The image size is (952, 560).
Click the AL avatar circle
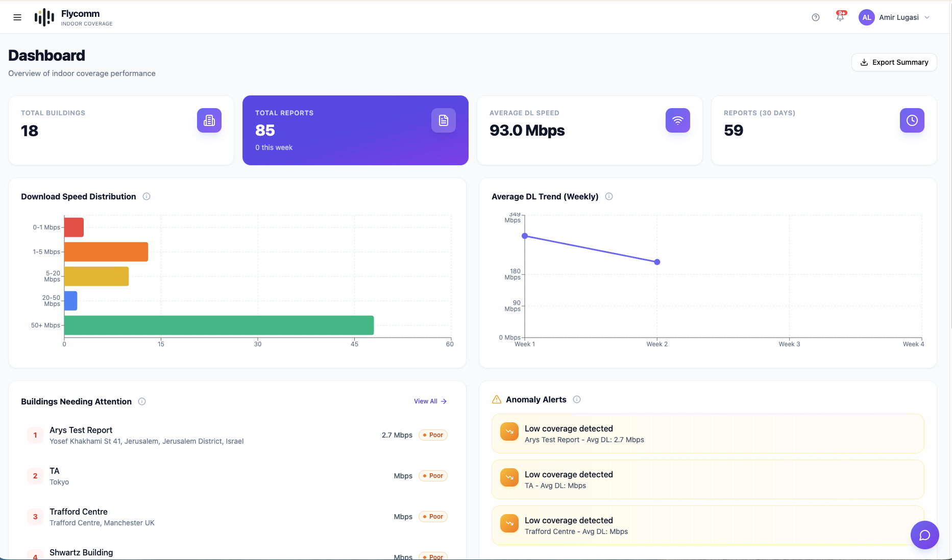pyautogui.click(x=866, y=17)
